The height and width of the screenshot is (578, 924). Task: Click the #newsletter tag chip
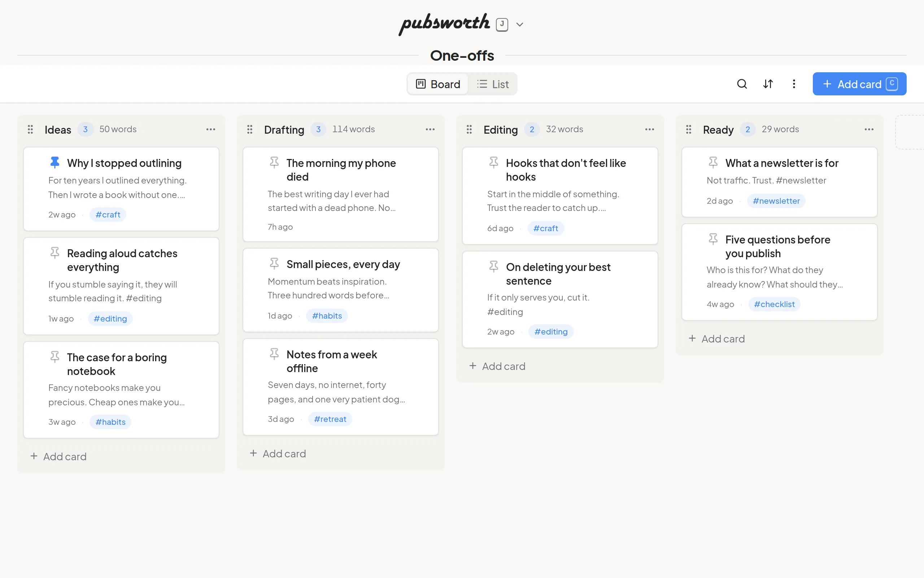776,201
